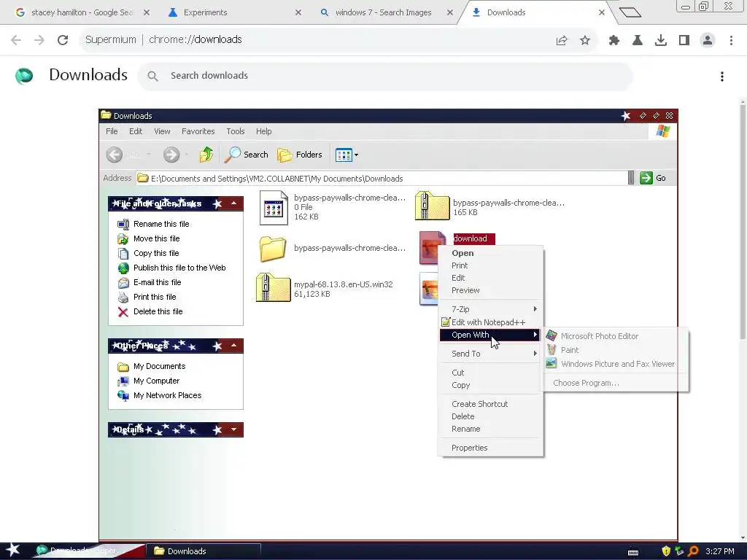Viewport: 747px width, 560px height.
Task: Toggle the browser side panel icon
Action: click(x=684, y=41)
